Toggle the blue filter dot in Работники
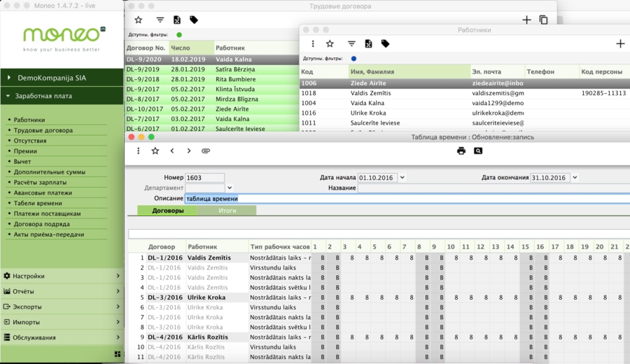630x364 pixels. [x=353, y=59]
